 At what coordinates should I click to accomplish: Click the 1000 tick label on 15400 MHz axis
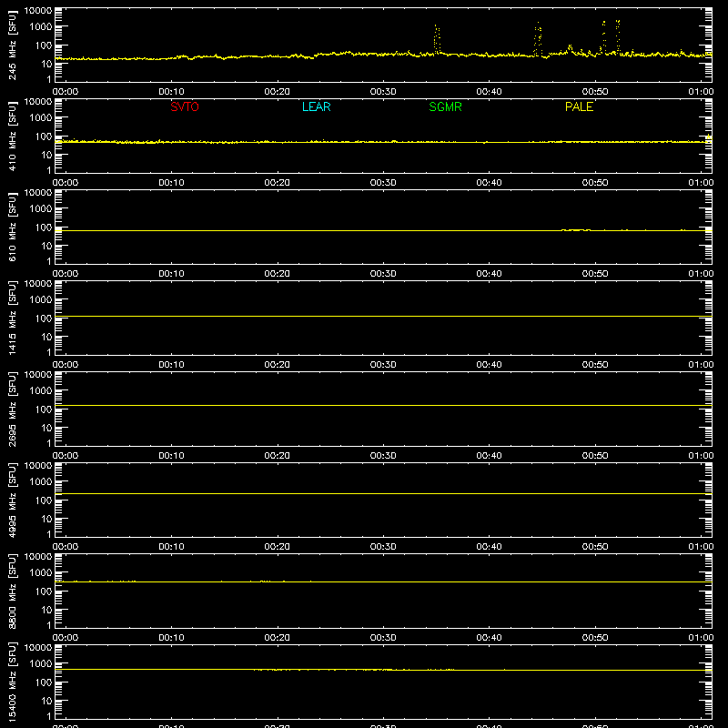tap(41, 664)
